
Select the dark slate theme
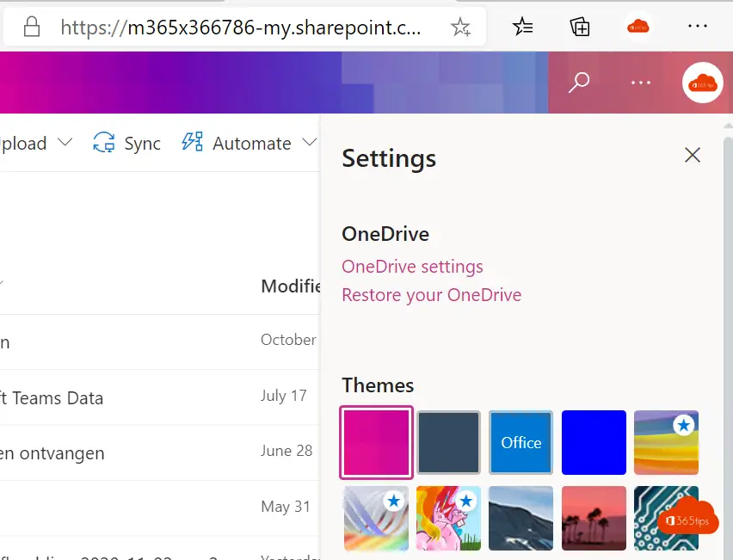(449, 443)
